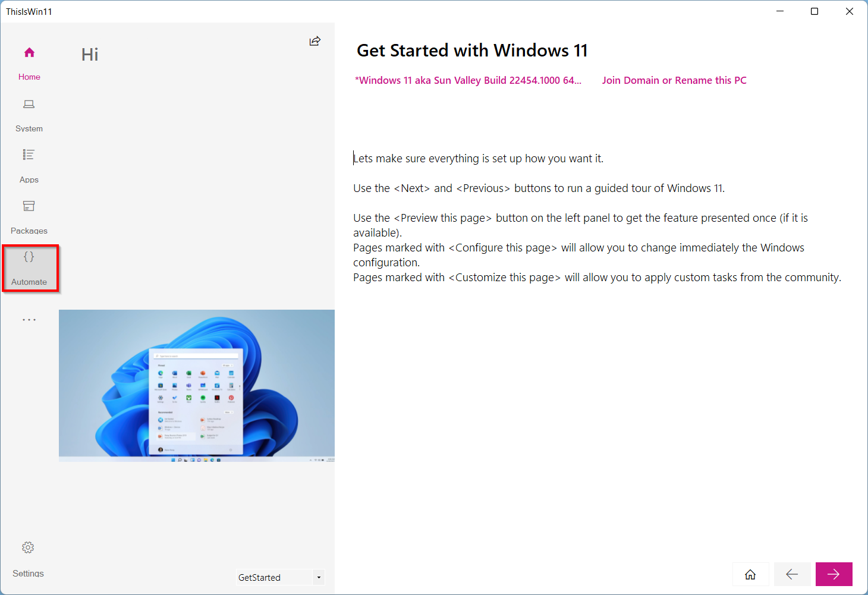Go to next page with pink arrow
This screenshot has width=868, height=595.
(x=834, y=574)
